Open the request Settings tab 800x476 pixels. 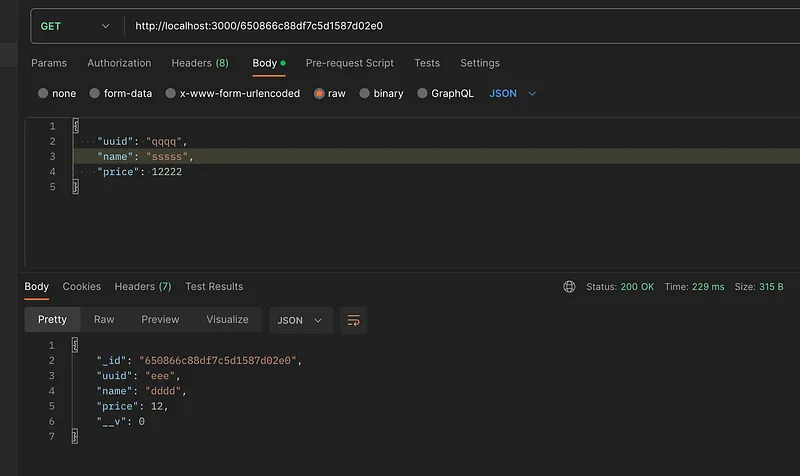pos(480,63)
